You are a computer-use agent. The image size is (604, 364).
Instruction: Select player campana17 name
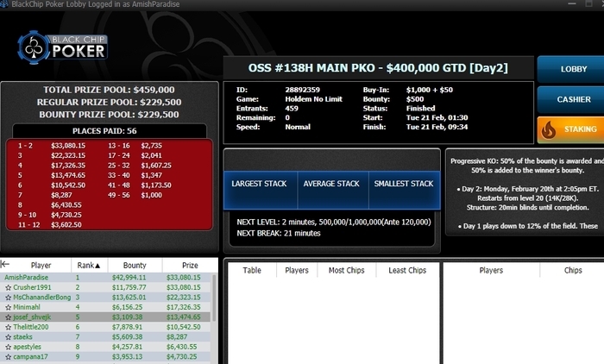point(30,357)
